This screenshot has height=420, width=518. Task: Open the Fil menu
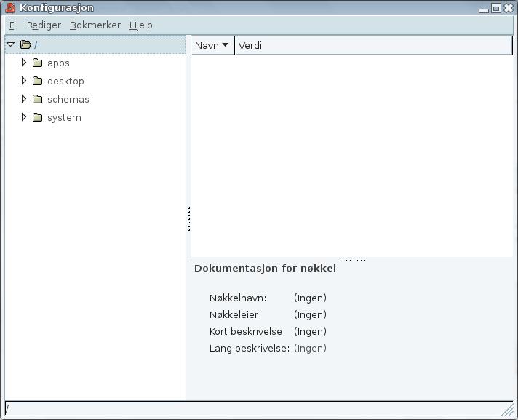click(x=14, y=25)
